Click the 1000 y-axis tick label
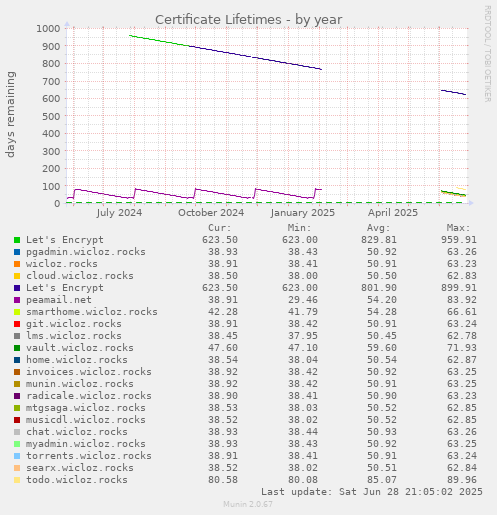Viewport: 497px width, 515px height. (x=48, y=28)
